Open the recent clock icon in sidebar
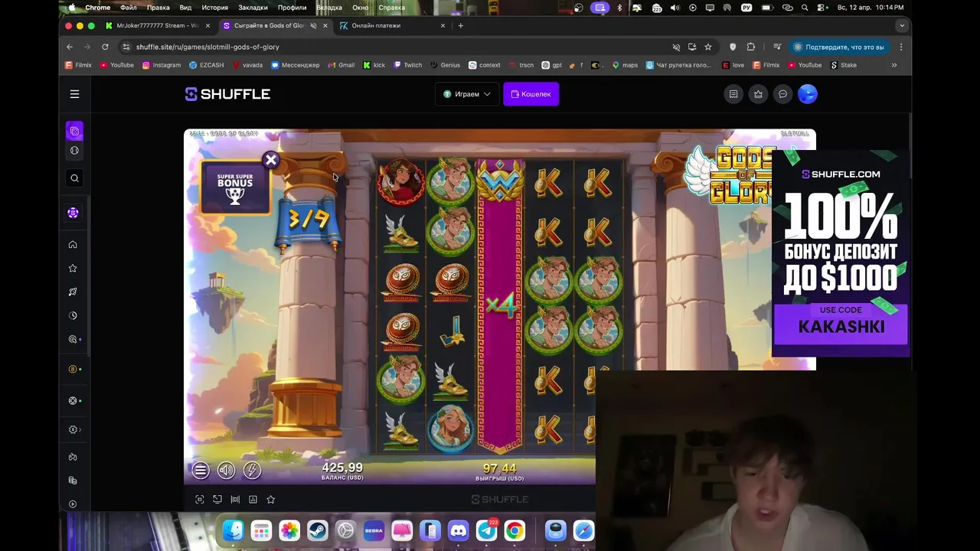The image size is (980, 551). (73, 315)
